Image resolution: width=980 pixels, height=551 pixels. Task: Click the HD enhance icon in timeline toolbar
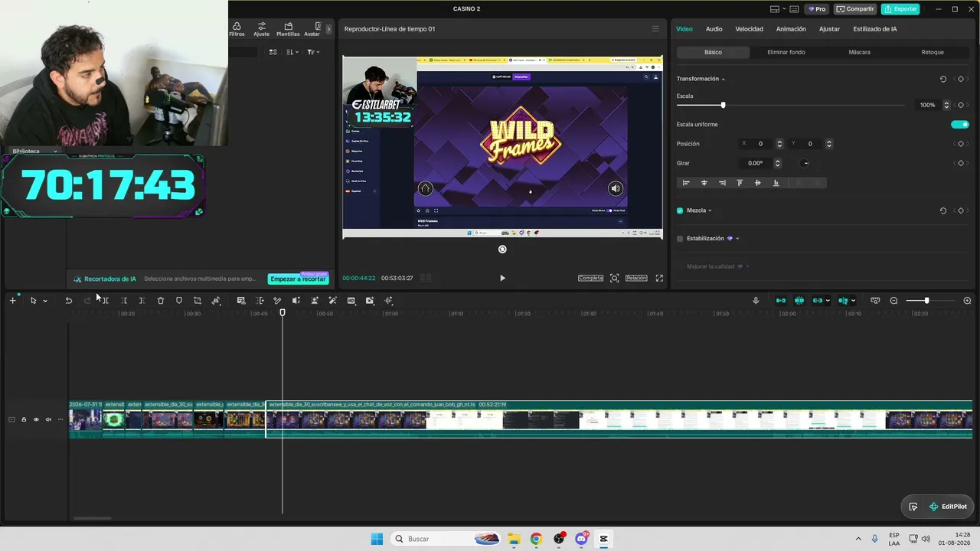(351, 301)
